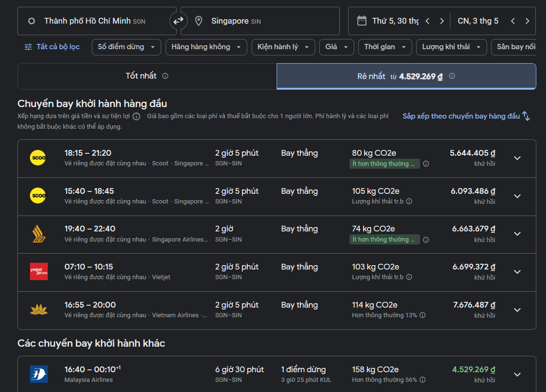Click emissions info icon on 80 kg CO2e flight
Screen dimensions: 546x392
point(426,164)
